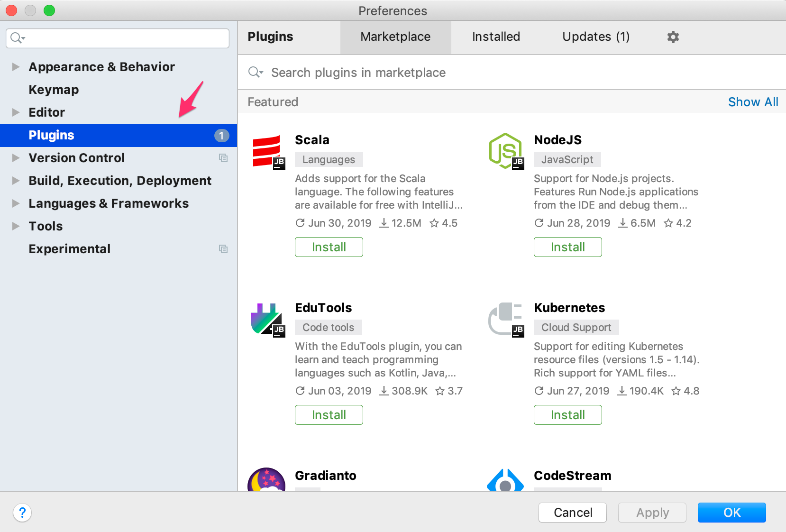
Task: Click the NodeJS downloads arrow icon
Action: coord(623,223)
